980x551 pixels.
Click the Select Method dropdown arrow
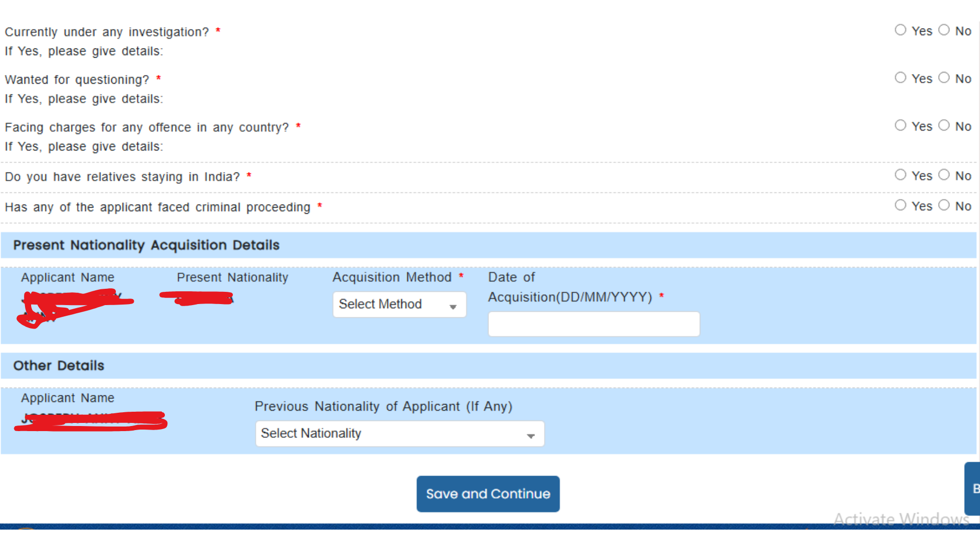[453, 307]
